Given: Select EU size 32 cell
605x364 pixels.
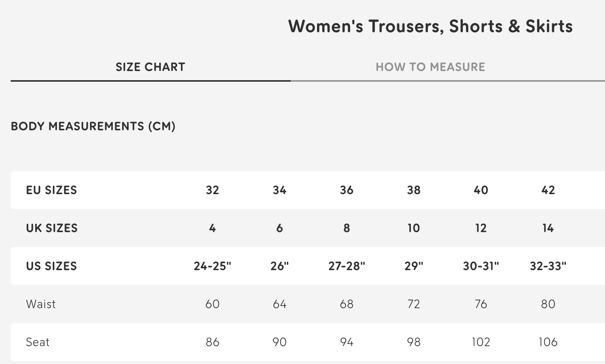Looking at the screenshot, I should coord(212,190).
